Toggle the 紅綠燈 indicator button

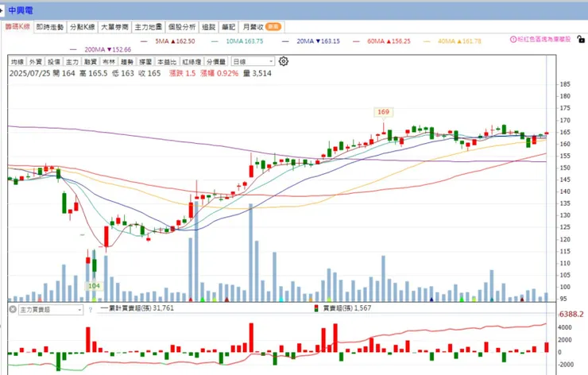coord(191,61)
